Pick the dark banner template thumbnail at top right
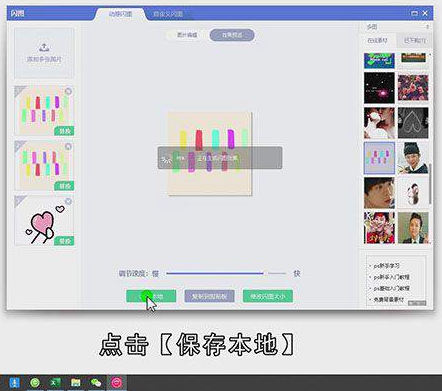The height and width of the screenshot is (391, 442). point(413,59)
